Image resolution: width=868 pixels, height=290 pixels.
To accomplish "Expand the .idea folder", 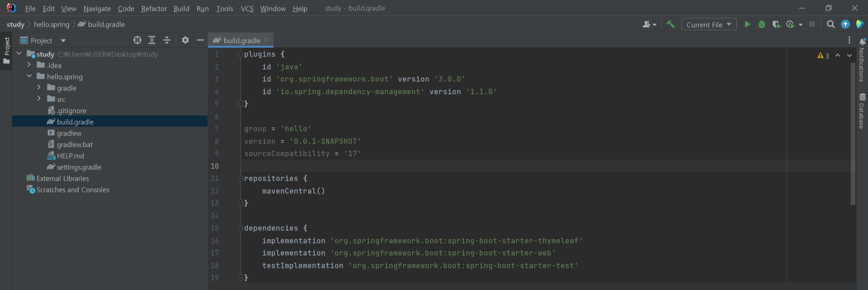I will tap(29, 65).
